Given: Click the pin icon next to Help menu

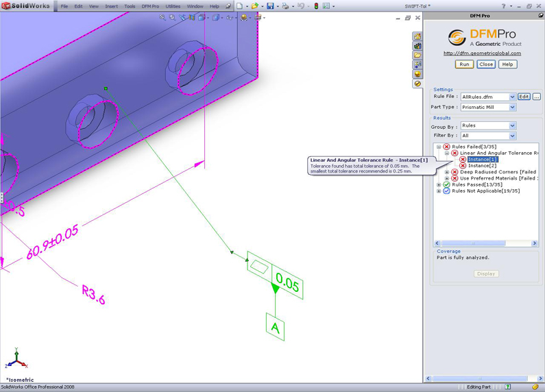Looking at the screenshot, I should click(228, 6).
